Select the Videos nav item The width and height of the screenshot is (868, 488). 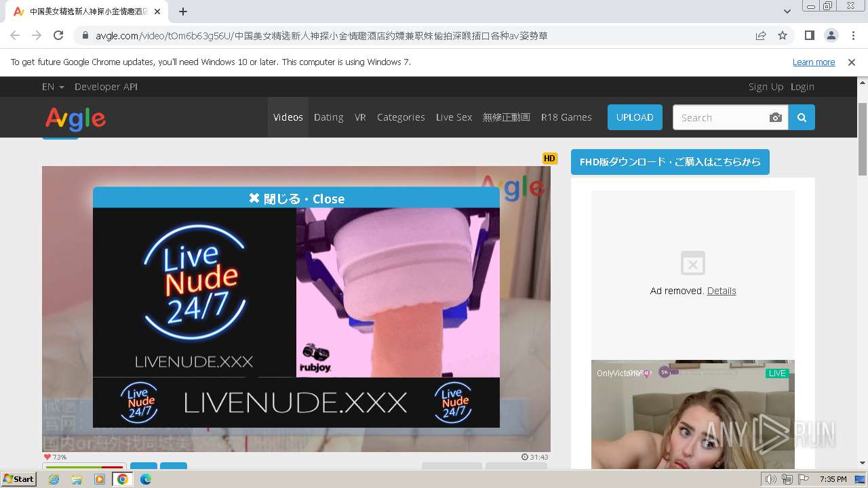coord(288,117)
